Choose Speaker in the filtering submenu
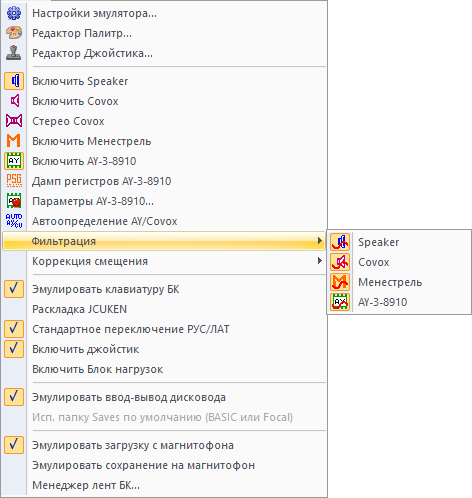The image size is (472, 498). (x=379, y=242)
